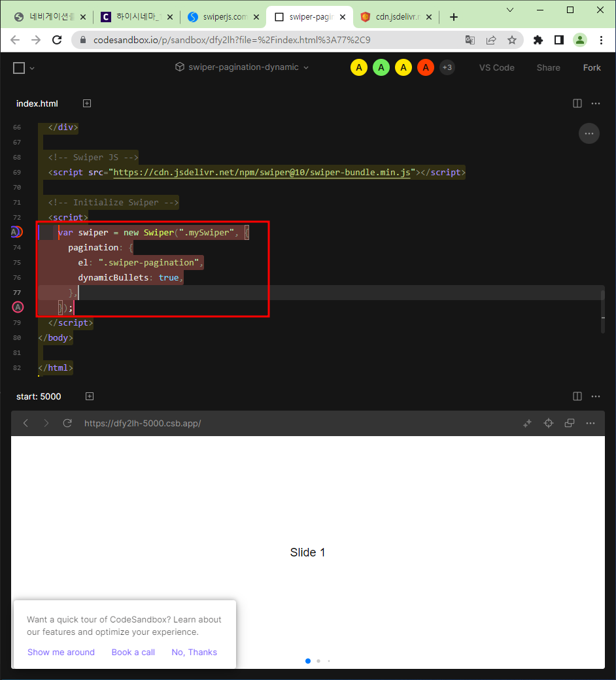
Task: Click the closing html tag line 82
Action: [55, 367]
